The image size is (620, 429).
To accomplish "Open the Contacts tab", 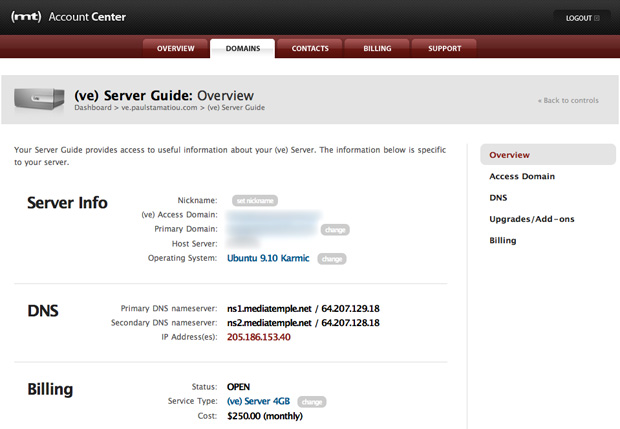I will 310,49.
